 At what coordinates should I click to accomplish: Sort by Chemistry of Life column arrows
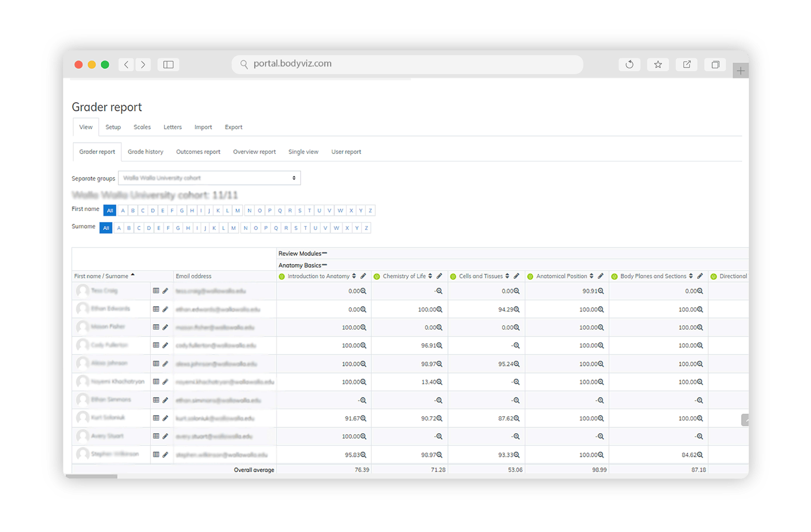pos(430,276)
